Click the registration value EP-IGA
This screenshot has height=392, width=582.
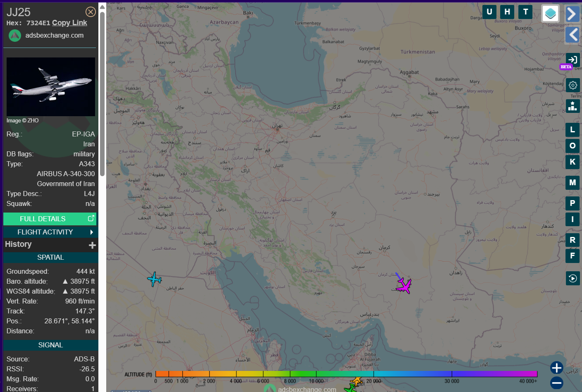click(x=83, y=134)
